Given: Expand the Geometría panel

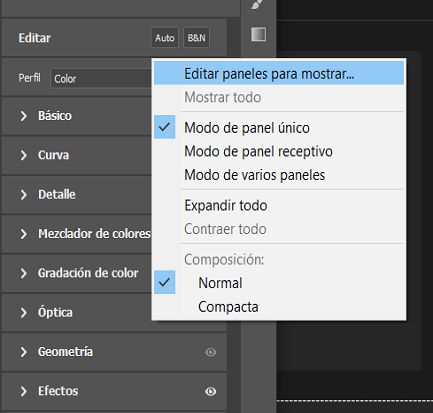Looking at the screenshot, I should [23, 352].
